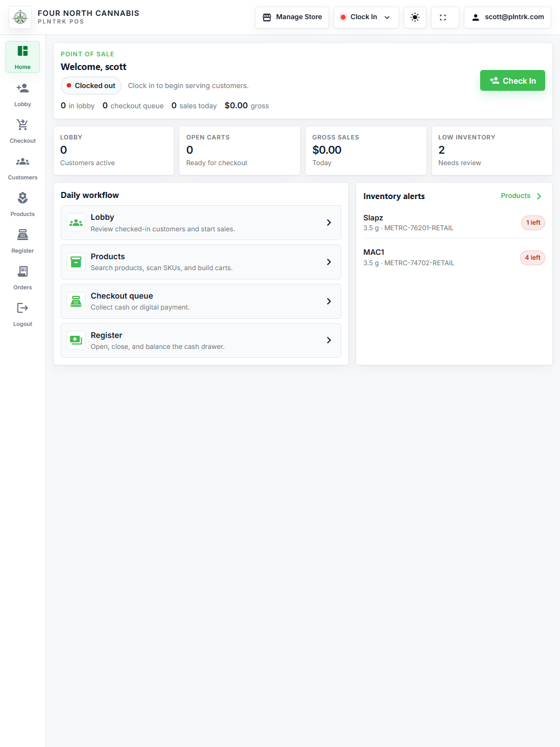Click the METRC-74702-RETAIL tag text

(419, 263)
